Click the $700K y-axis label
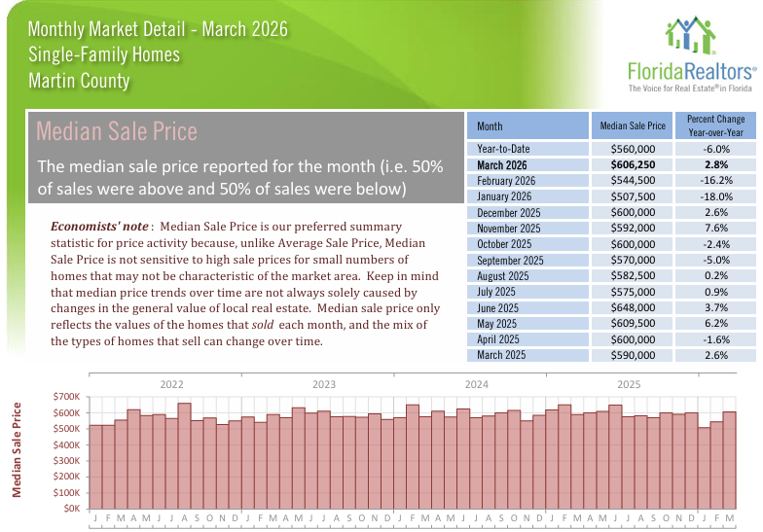Screen dimensions: 763x532 point(66,397)
